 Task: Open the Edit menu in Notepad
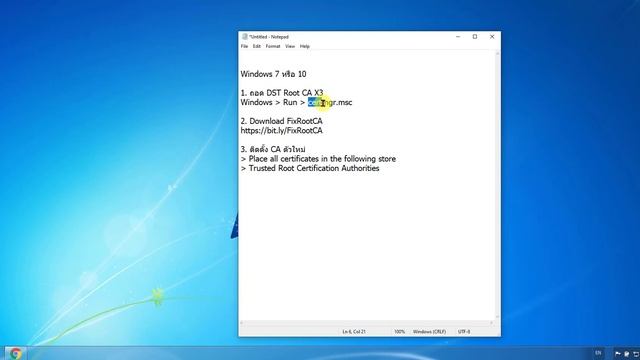point(256,47)
